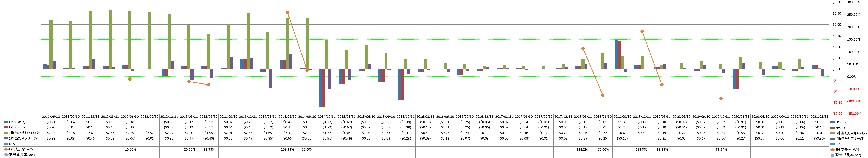Click the $2.66 net cash cell
Image resolution: width=868 pixels, height=158 pixels.
coord(110,133)
